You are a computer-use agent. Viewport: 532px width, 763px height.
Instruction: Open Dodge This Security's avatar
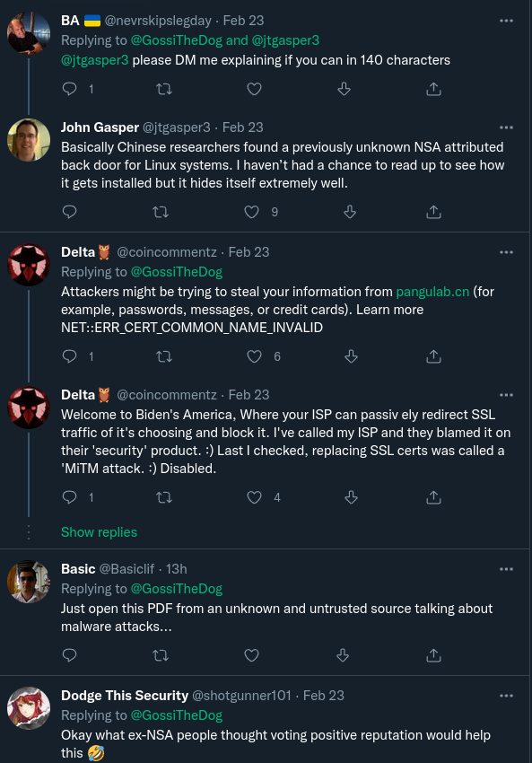[x=29, y=708]
